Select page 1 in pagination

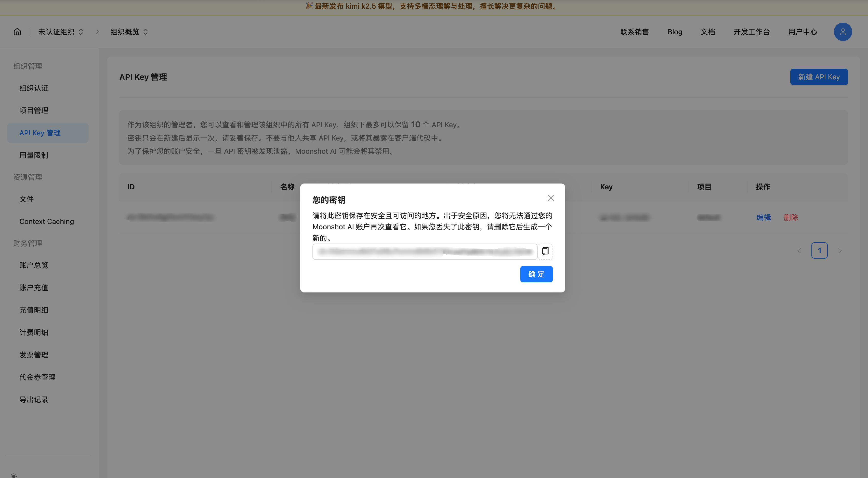tap(819, 251)
